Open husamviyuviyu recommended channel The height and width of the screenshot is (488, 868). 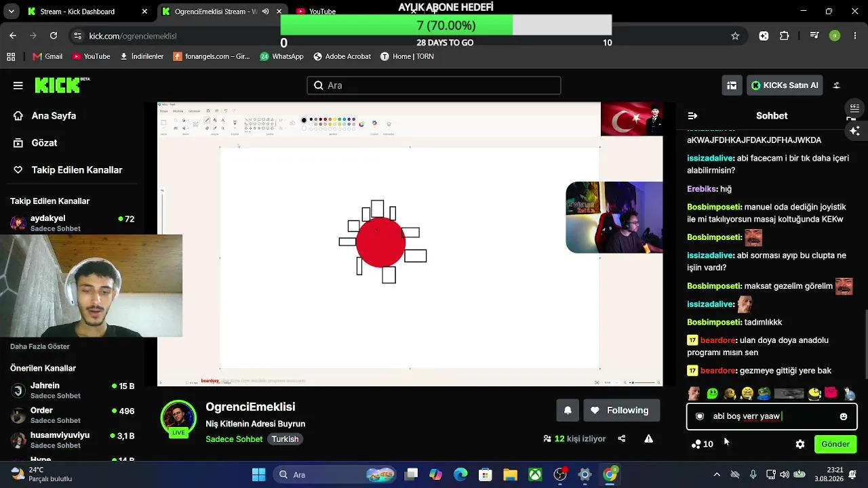(x=72, y=440)
